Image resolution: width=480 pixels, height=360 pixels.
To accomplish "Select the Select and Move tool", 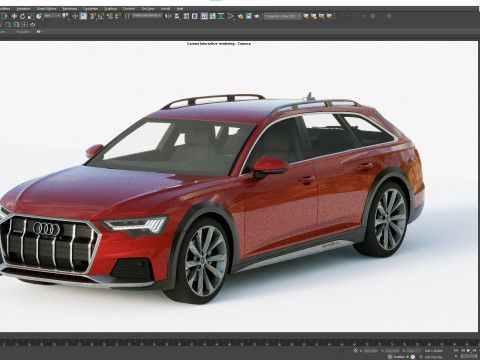I will click(x=14, y=16).
